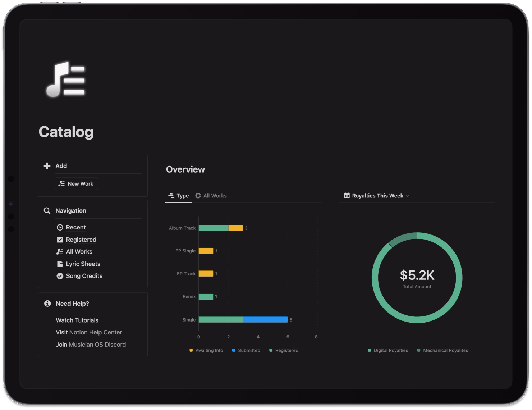This screenshot has height=410, width=532.
Task: Click the info icon beside Need Help?
Action: 47,304
